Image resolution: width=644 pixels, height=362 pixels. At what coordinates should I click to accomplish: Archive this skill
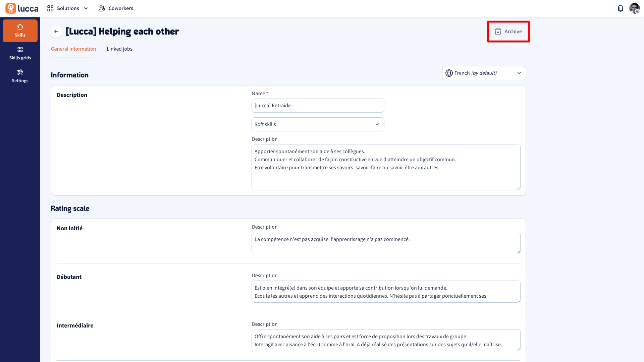tap(508, 32)
